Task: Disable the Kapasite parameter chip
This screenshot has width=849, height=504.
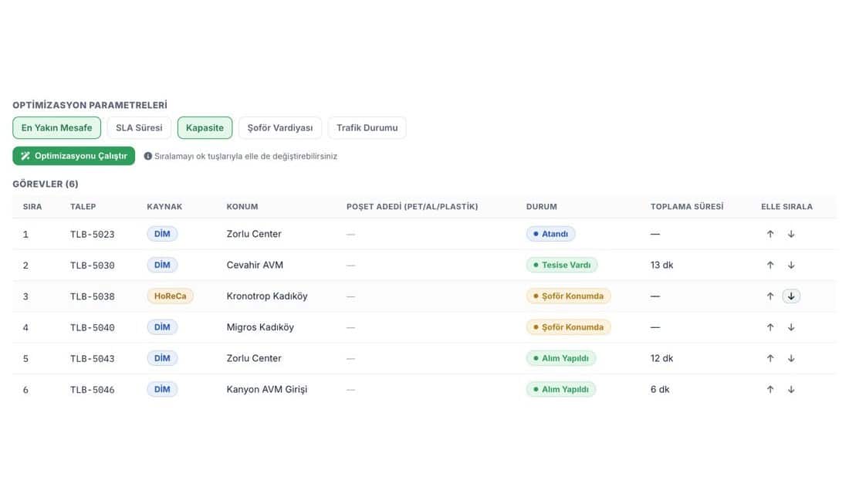Action: (205, 128)
